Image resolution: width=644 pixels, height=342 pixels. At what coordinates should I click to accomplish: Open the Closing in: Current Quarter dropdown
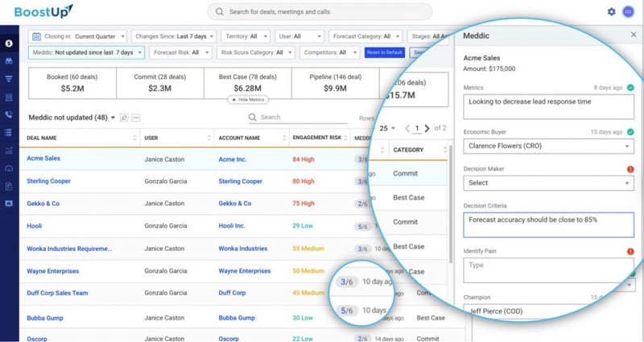[77, 36]
